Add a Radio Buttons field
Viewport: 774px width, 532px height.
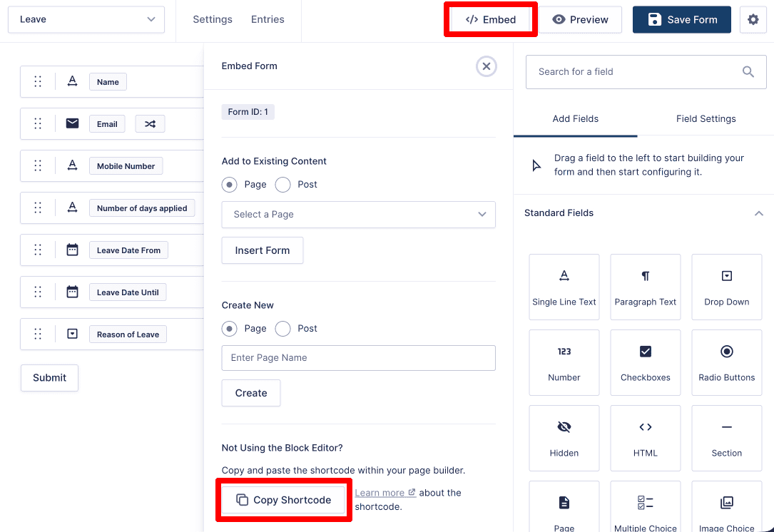pyautogui.click(x=727, y=363)
